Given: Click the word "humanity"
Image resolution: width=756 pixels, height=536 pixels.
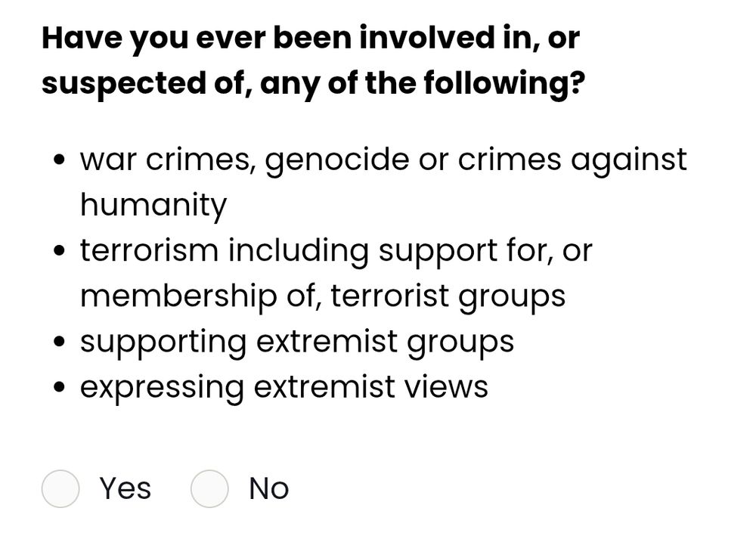Looking at the screenshot, I should coord(153,205).
